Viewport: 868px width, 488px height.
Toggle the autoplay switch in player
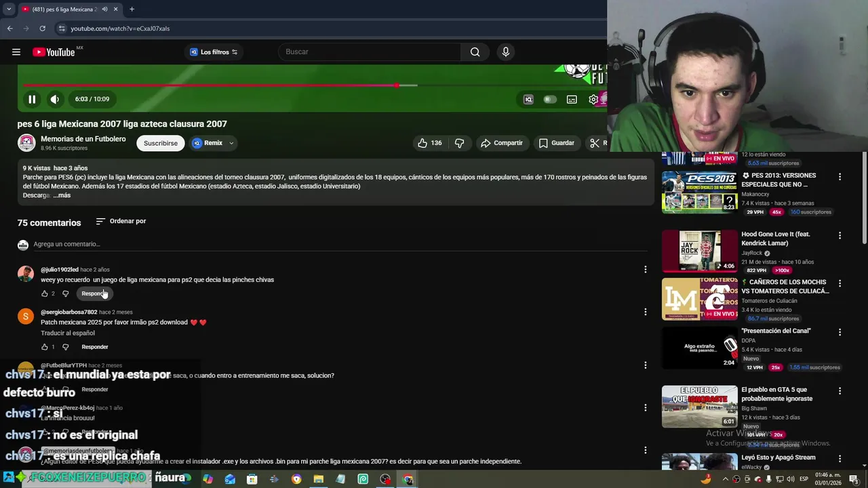[550, 99]
